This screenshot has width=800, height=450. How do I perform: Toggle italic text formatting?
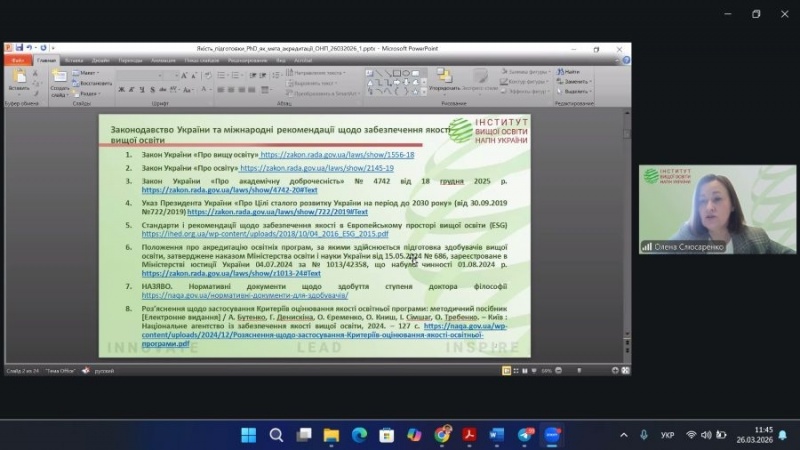(130, 89)
